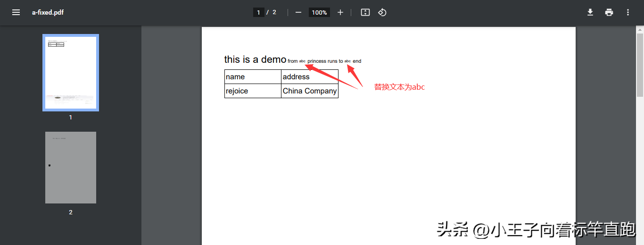644x245 pixels.
Task: Click the 'princess runs to' text
Action: tap(325, 61)
